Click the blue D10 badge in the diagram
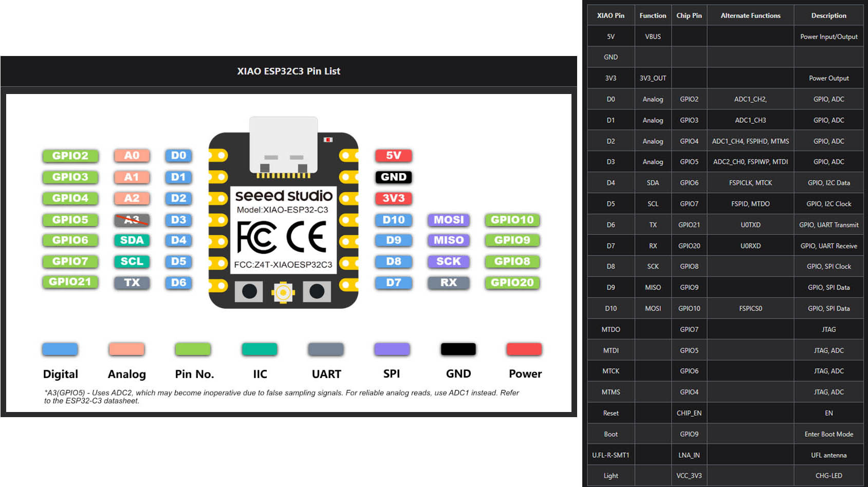Viewport: 868px width, 487px height. [x=394, y=220]
